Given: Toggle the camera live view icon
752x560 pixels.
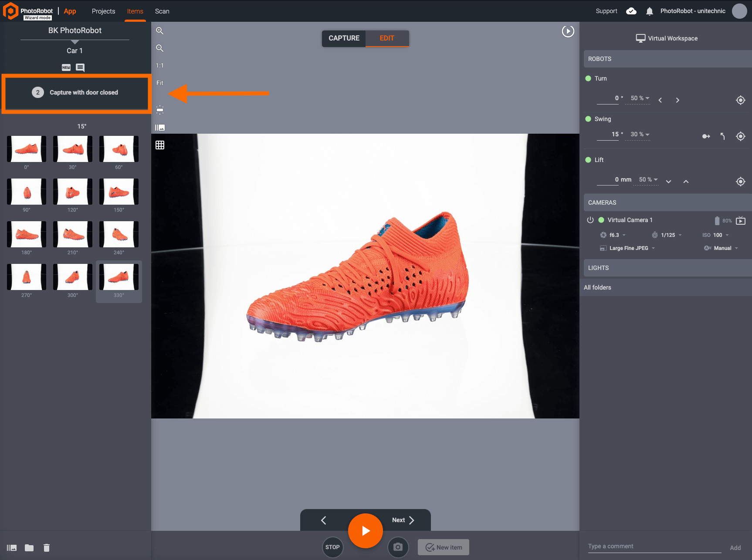Looking at the screenshot, I should pos(741,221).
